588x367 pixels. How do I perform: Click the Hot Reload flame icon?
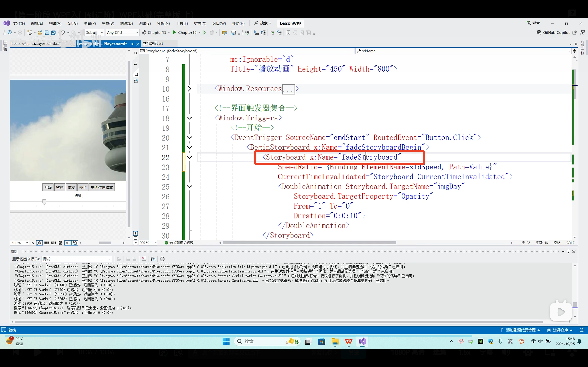(x=212, y=33)
